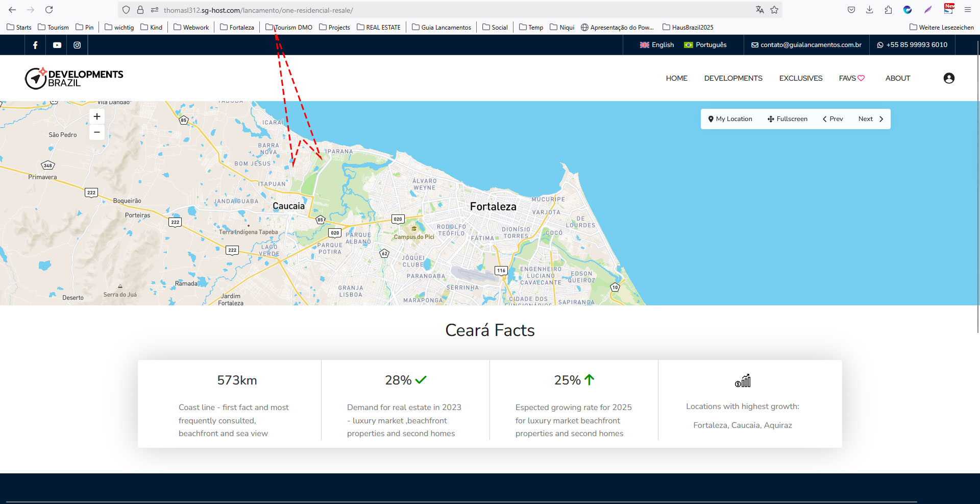Click the green checkmark beside 28%
The image size is (980, 504).
tap(421, 380)
